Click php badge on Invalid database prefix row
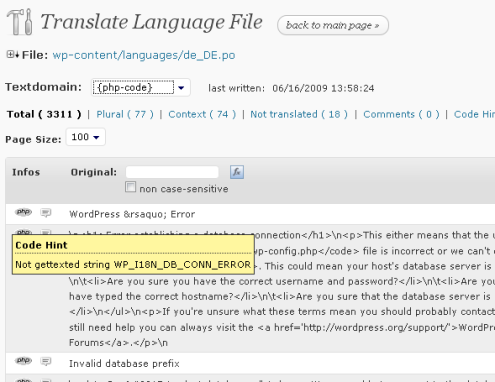 coord(23,360)
